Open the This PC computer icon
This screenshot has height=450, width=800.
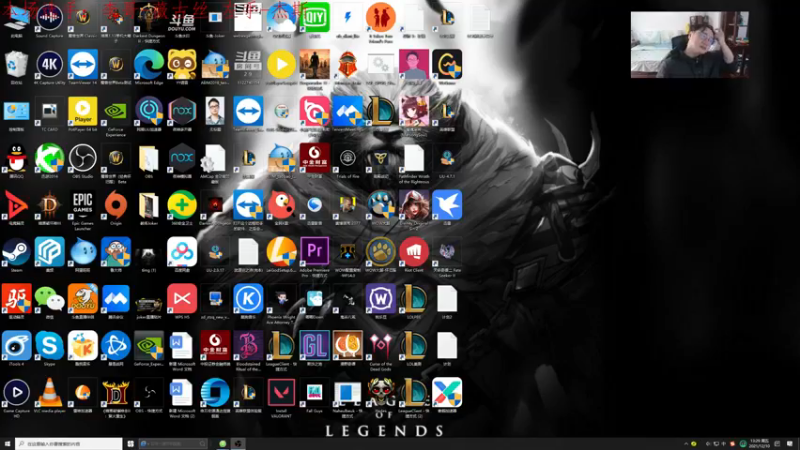[16, 18]
